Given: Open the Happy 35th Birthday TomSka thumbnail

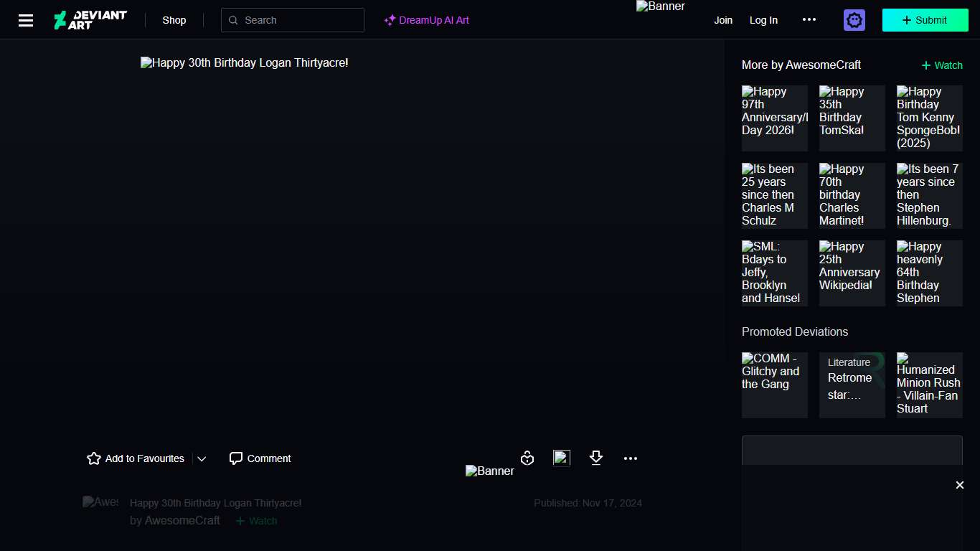Looking at the screenshot, I should [852, 118].
